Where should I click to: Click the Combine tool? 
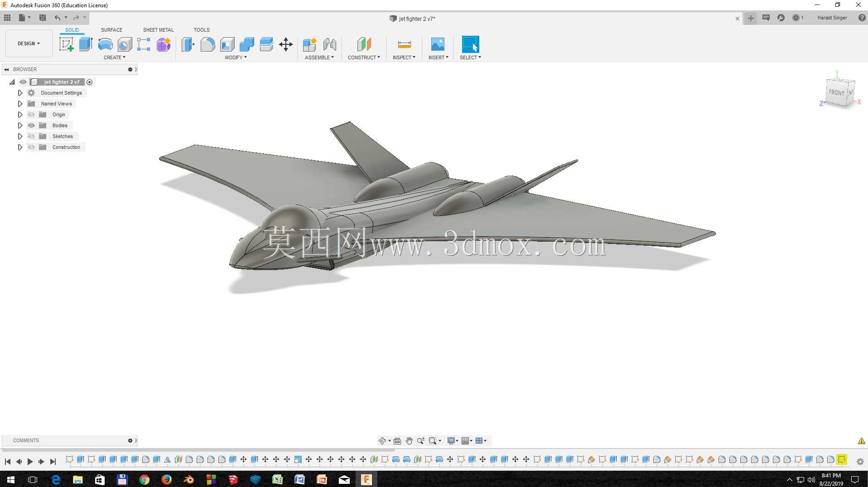(x=246, y=44)
